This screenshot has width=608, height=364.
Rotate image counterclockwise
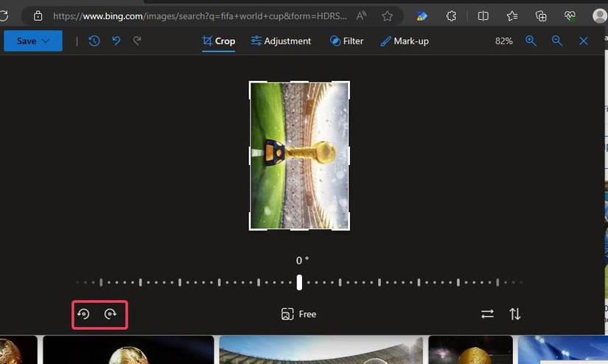click(x=83, y=314)
